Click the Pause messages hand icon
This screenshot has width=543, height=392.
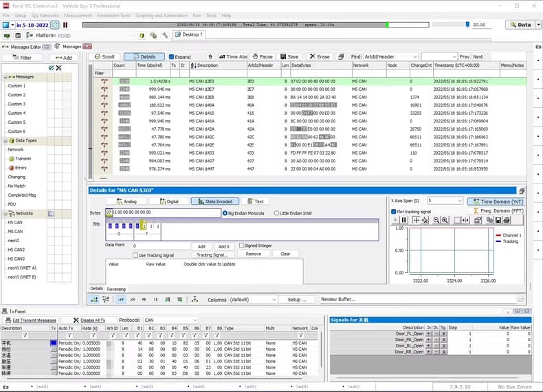point(254,56)
